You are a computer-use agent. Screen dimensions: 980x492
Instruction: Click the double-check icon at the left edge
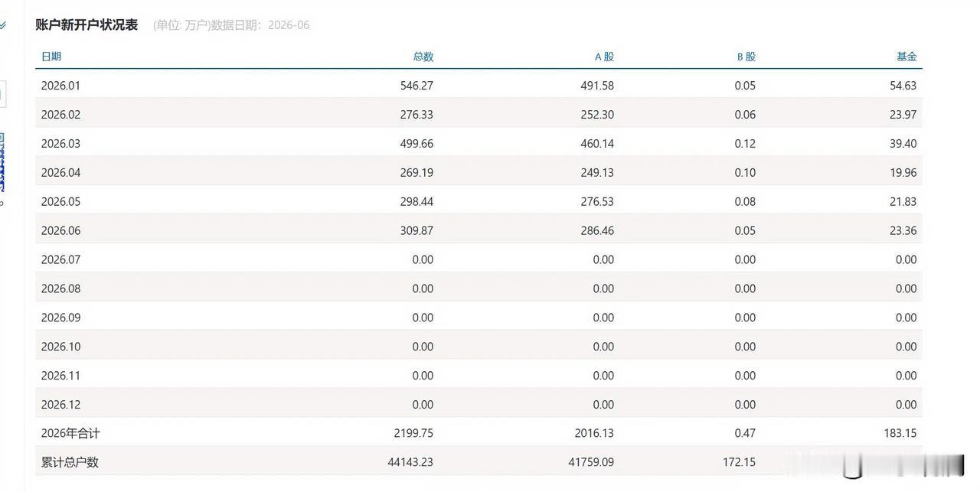(3, 25)
